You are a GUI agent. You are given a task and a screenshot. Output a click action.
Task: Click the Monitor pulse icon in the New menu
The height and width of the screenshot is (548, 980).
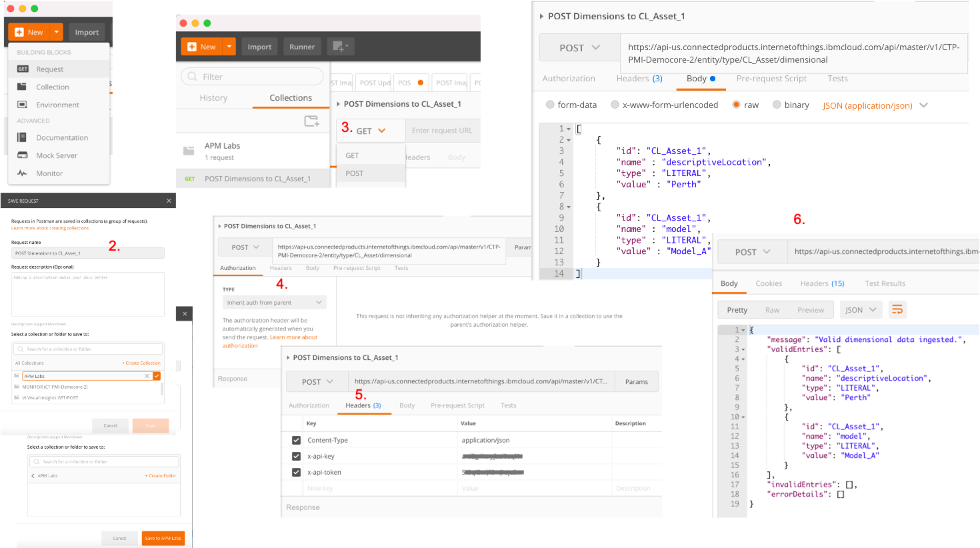click(22, 173)
